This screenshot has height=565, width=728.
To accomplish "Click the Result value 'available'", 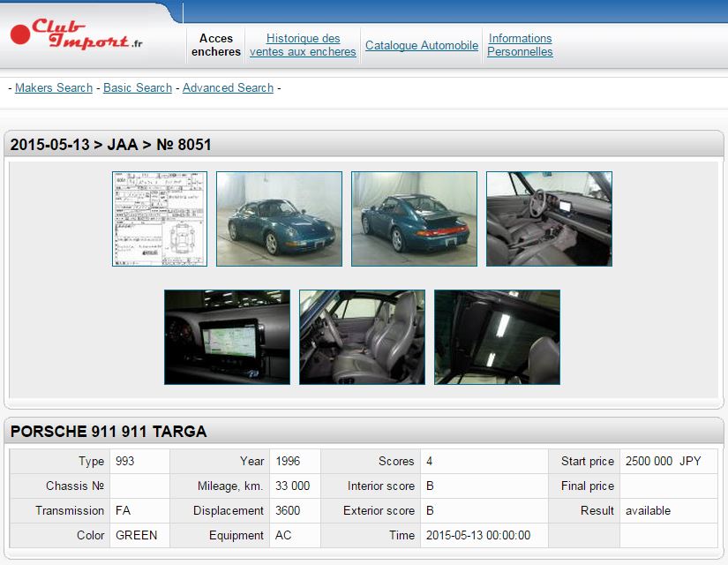I will tap(648, 511).
